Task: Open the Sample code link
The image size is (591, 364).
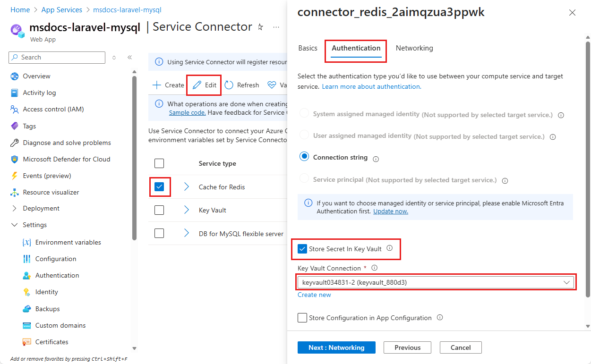Action: coord(187,112)
